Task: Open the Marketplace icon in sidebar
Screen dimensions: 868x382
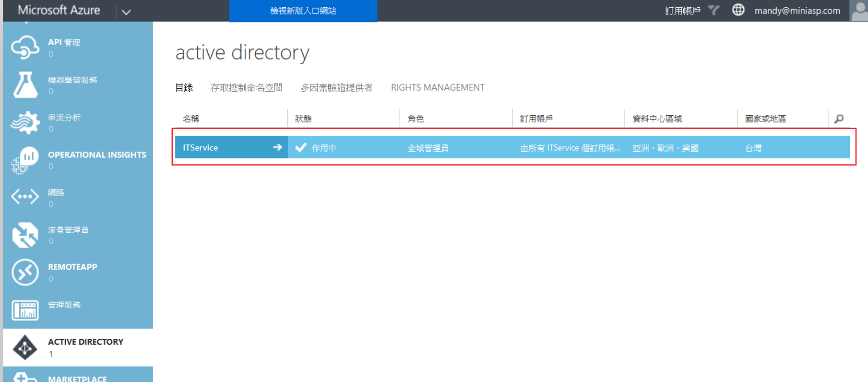Action: point(25,377)
